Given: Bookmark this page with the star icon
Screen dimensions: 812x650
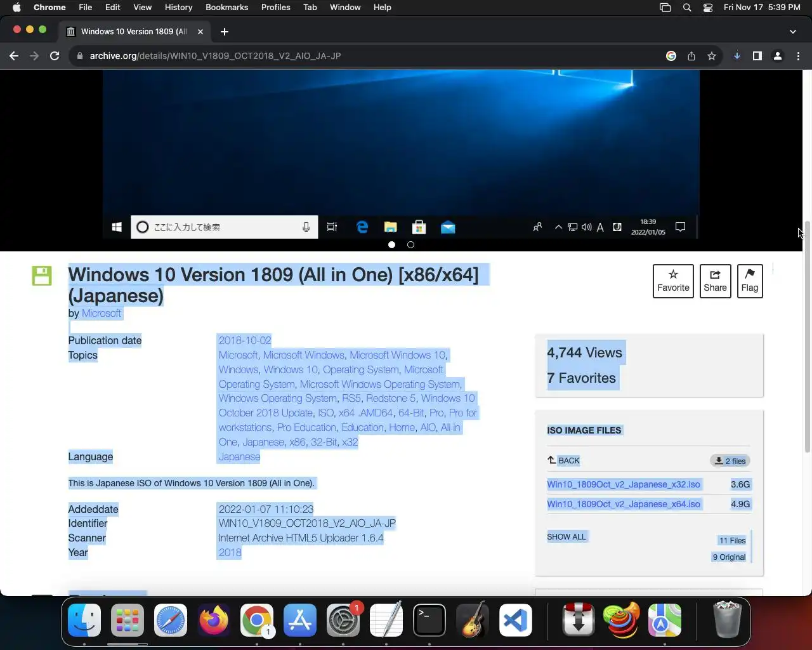Looking at the screenshot, I should [712, 56].
